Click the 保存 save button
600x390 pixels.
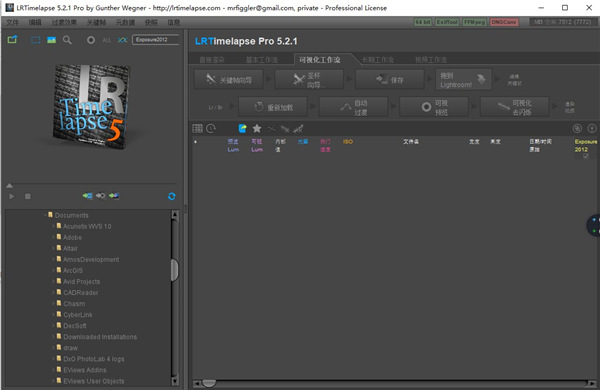pos(390,80)
